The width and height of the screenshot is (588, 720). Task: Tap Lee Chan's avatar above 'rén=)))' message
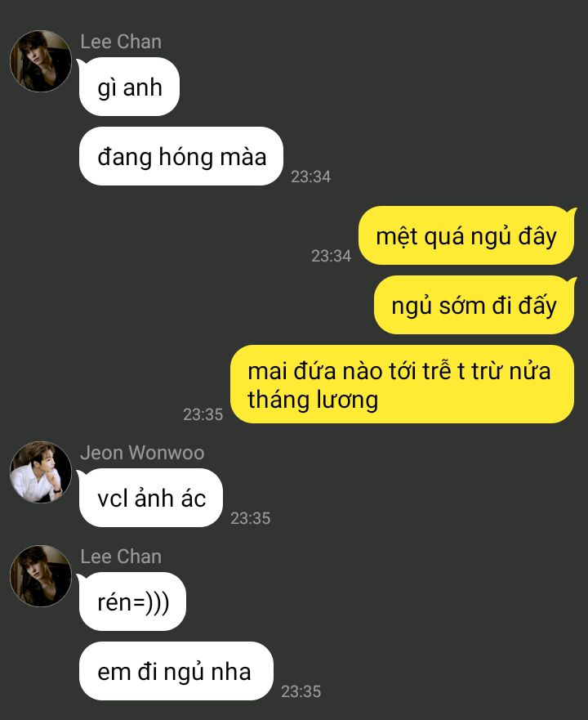(x=41, y=576)
